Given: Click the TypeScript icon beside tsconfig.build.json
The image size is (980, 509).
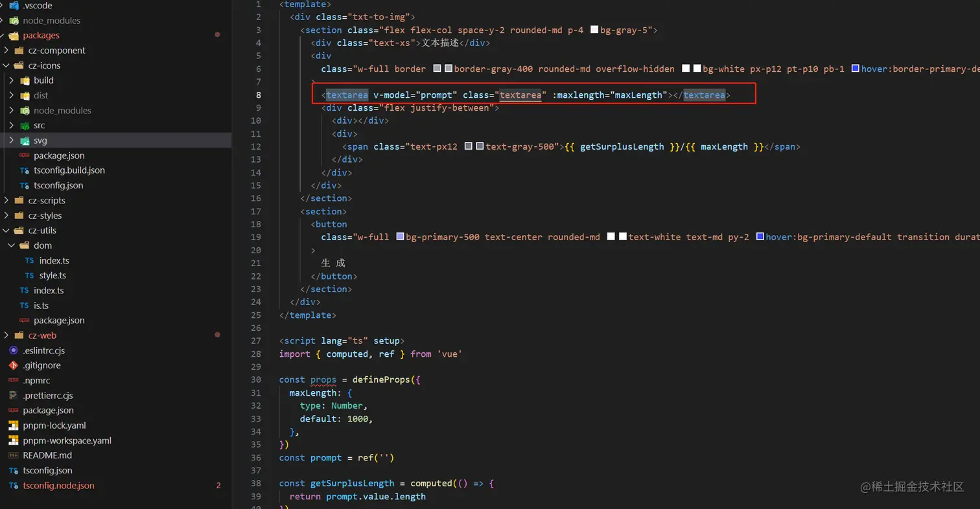Looking at the screenshot, I should point(25,170).
